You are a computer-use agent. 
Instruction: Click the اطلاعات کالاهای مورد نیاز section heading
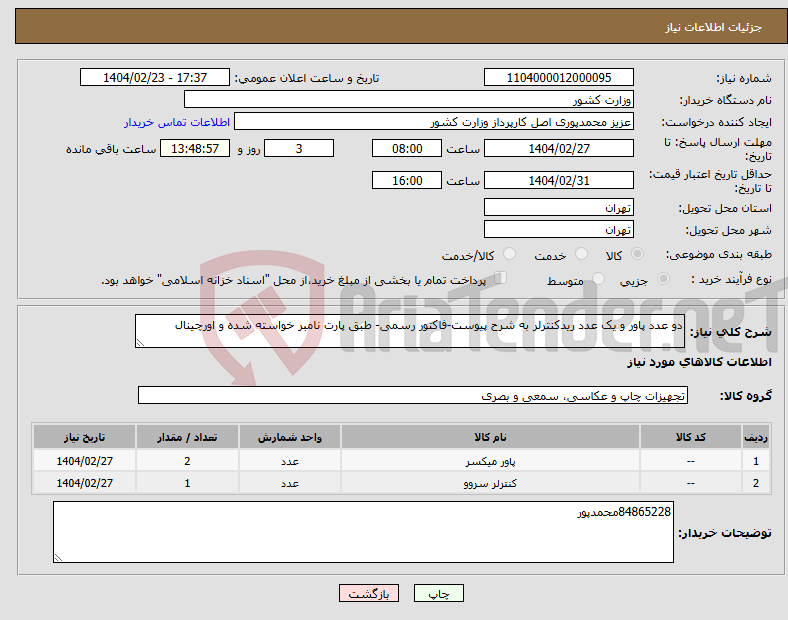pyautogui.click(x=699, y=362)
